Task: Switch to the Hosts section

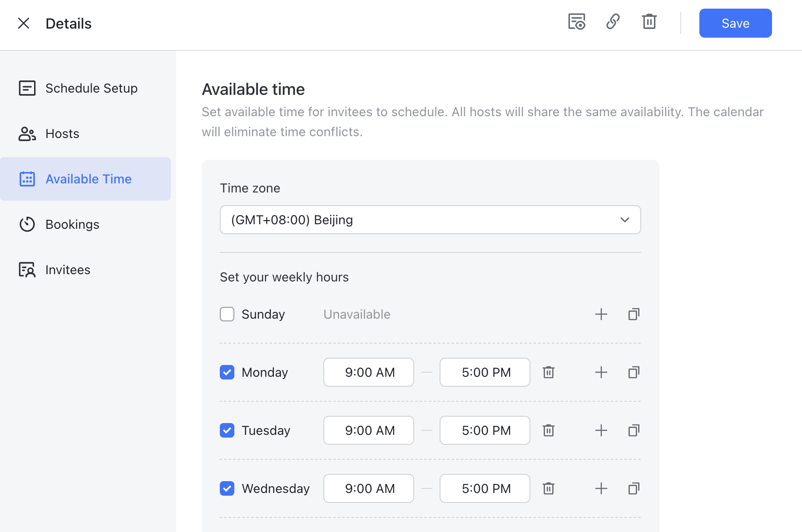Action: [x=62, y=133]
